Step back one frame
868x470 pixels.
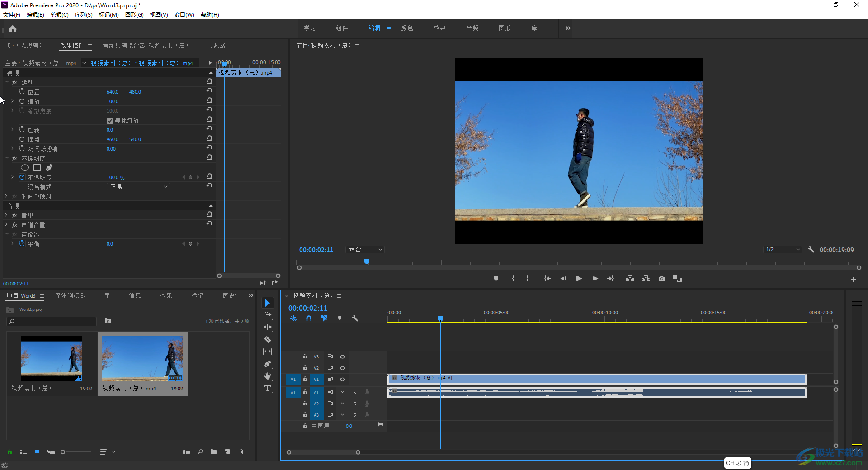[563, 279]
